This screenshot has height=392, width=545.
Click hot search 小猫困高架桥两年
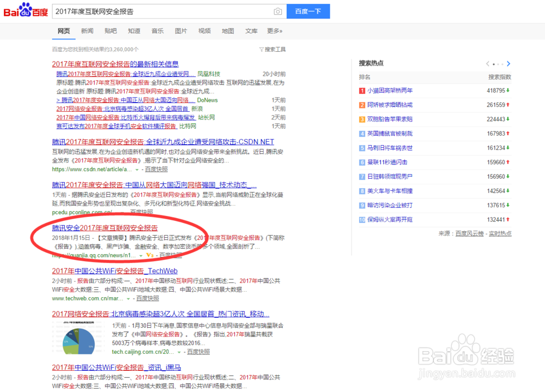390,91
